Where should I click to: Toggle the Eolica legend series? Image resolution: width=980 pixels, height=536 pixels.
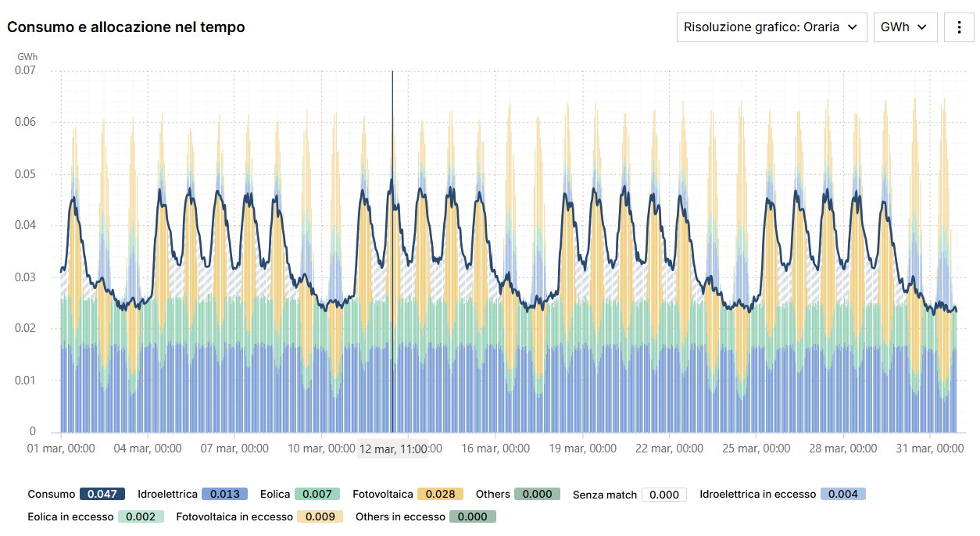tap(300, 494)
